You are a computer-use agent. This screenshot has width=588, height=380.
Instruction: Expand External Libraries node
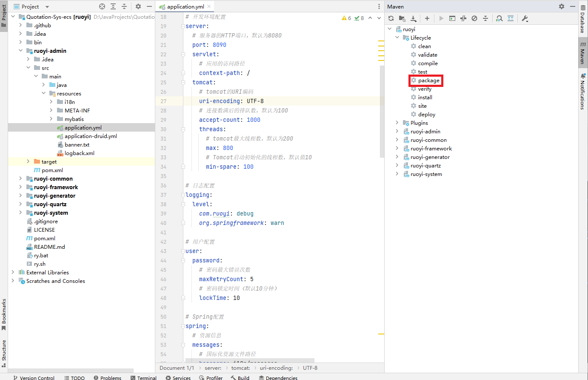pos(13,272)
